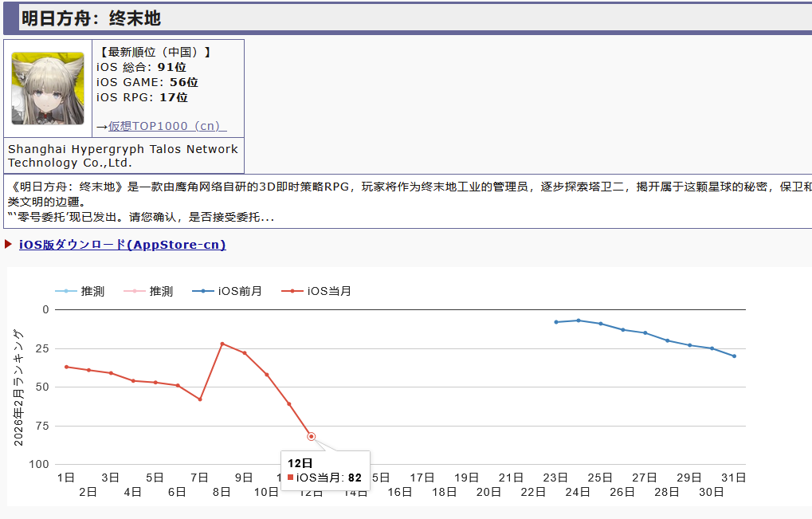Click the 100 y-axis label
The image size is (812, 519).
click(x=39, y=465)
